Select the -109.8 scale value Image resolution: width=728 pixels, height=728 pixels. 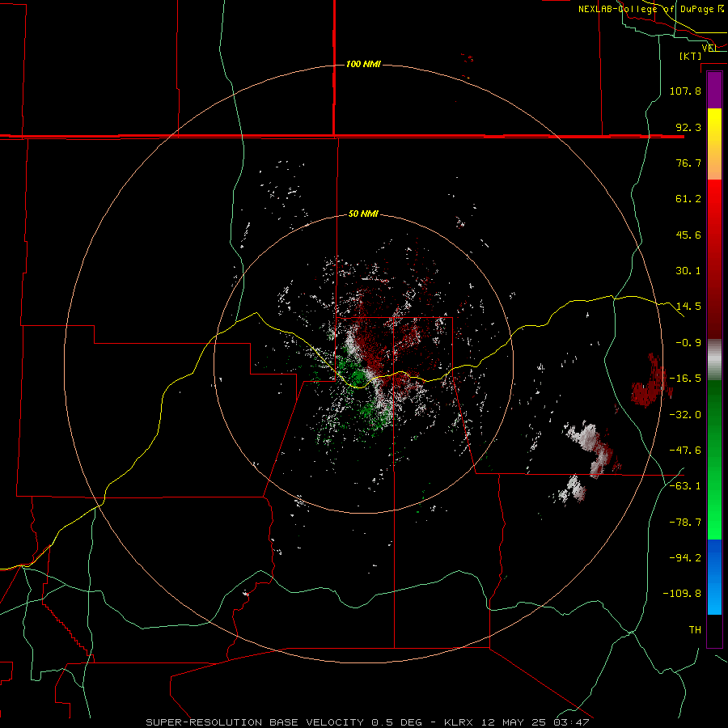pyautogui.click(x=682, y=594)
